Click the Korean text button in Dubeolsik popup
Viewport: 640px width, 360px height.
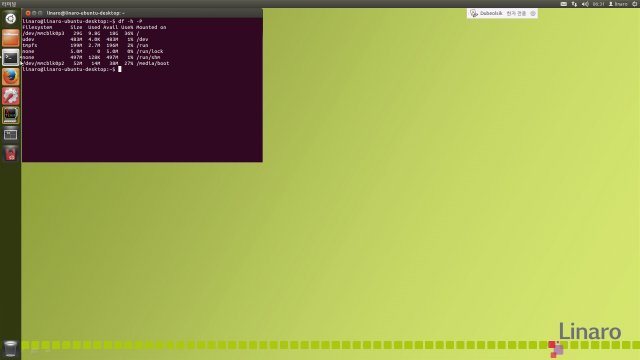[x=516, y=13]
